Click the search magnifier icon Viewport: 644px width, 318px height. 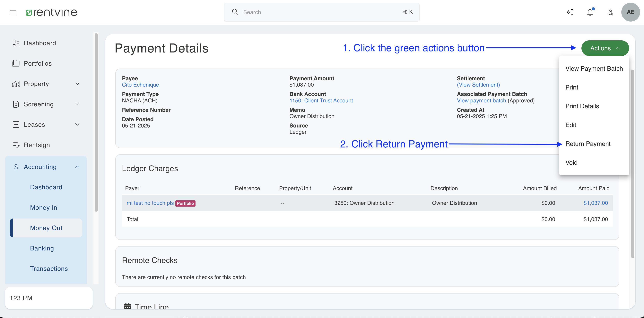(235, 12)
